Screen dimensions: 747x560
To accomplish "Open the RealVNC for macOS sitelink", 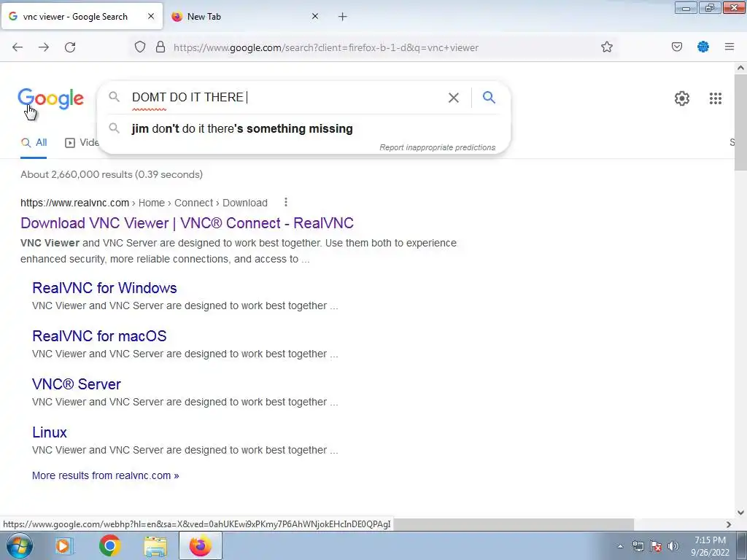I will click(x=99, y=335).
